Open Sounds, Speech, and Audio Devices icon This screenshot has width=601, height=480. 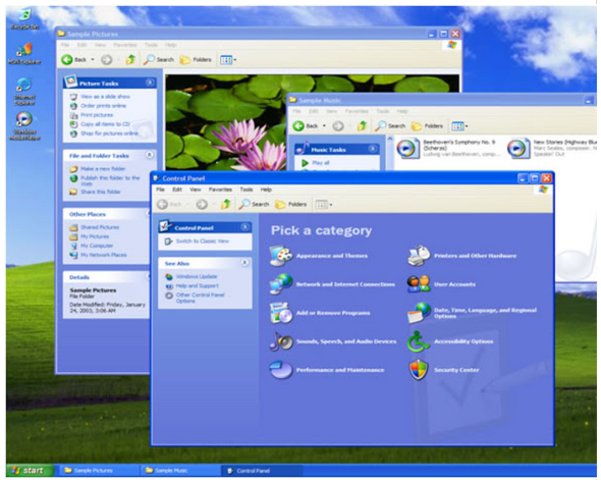point(281,341)
